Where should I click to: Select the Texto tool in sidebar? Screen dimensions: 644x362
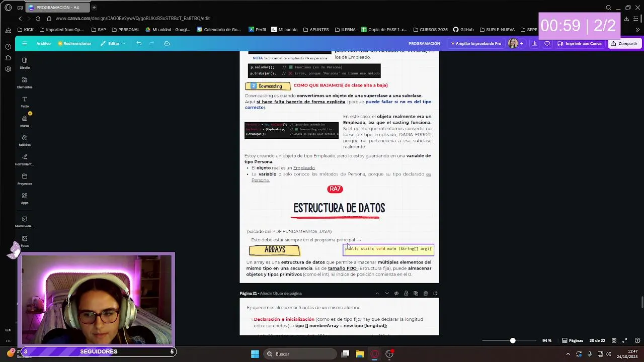coord(25,102)
